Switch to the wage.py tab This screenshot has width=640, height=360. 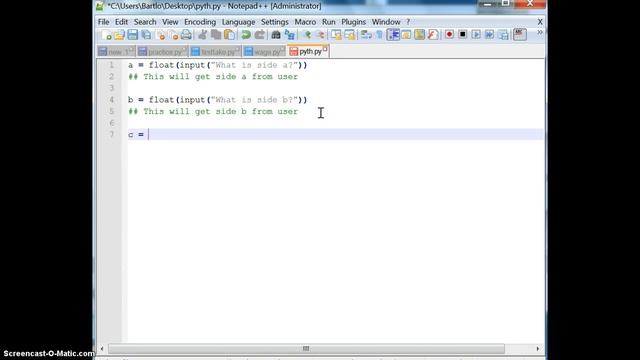[x=264, y=52]
